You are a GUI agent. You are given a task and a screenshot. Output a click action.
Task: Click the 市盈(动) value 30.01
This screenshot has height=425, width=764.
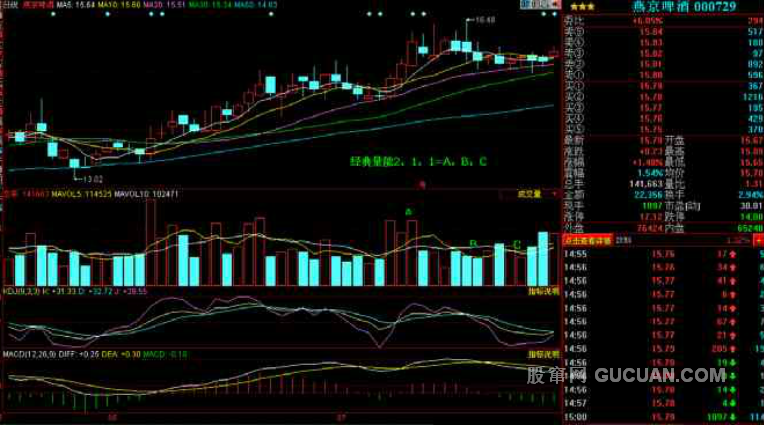(751, 206)
